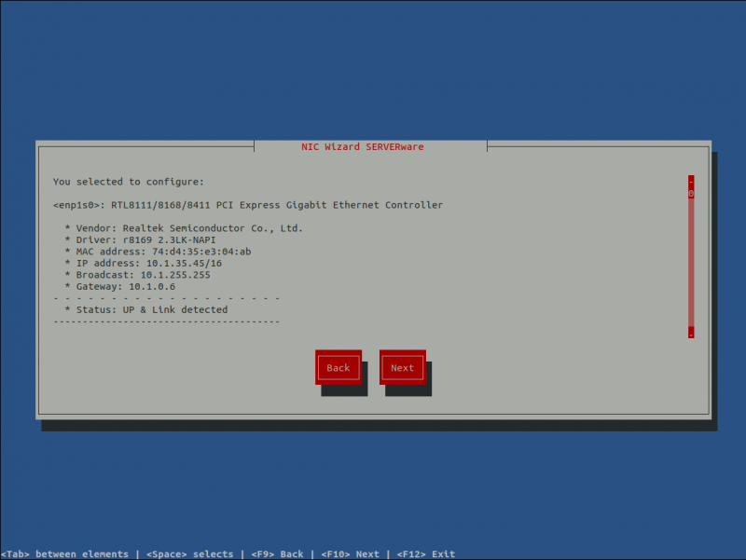Screen dimensions: 746x560
Task: Click the NIC Wizard SERVERware title
Action: [362, 146]
